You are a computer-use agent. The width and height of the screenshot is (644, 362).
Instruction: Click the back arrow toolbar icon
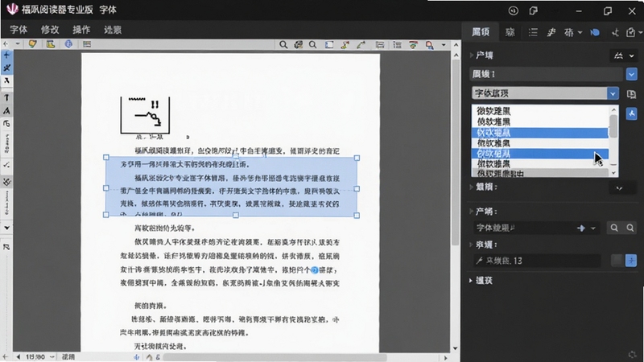coord(6,44)
